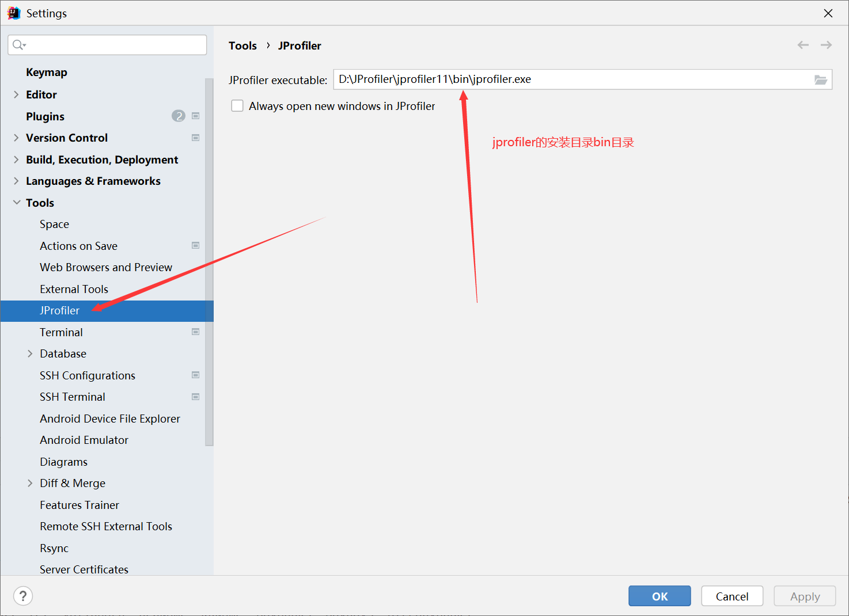Click the search magnifier icon
This screenshot has height=616, width=849.
(19, 45)
